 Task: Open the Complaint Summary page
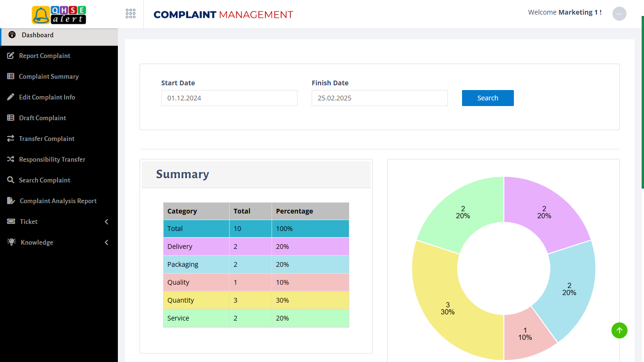click(x=49, y=76)
